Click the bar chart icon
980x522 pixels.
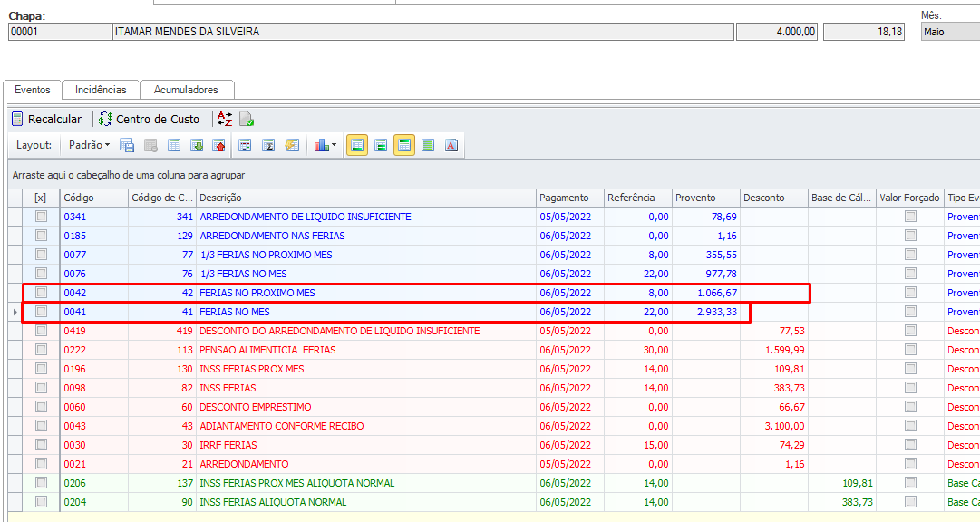[321, 145]
